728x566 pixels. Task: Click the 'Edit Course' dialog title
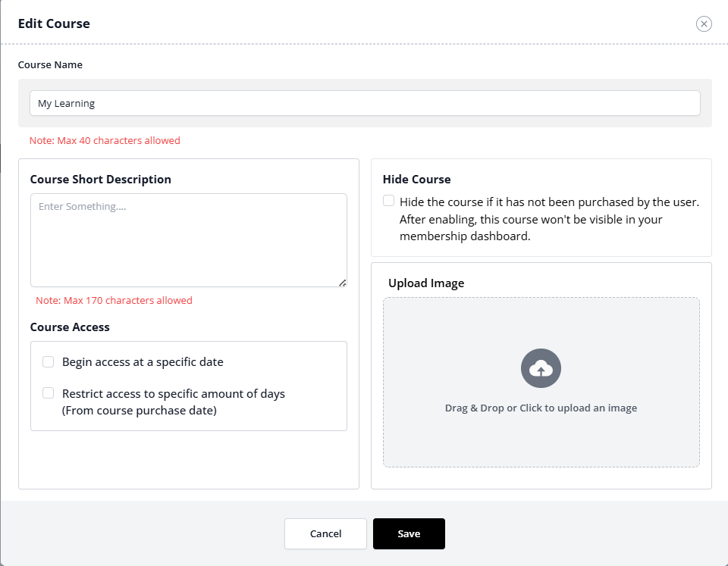54,23
